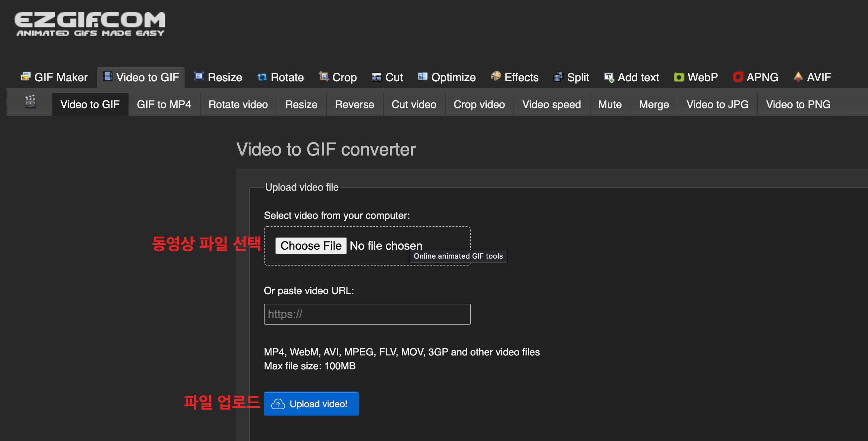The height and width of the screenshot is (441, 868).
Task: Switch to the GIF to MP4 tab
Action: pos(164,104)
